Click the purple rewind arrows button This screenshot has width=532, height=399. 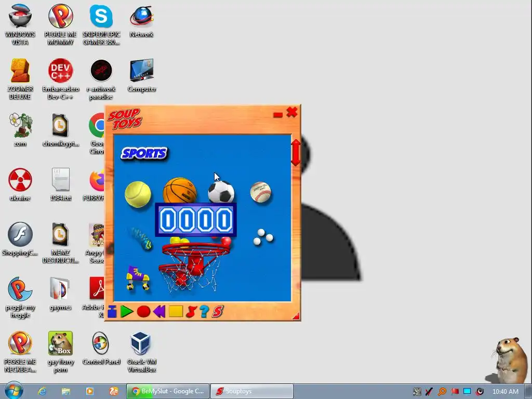(159, 312)
